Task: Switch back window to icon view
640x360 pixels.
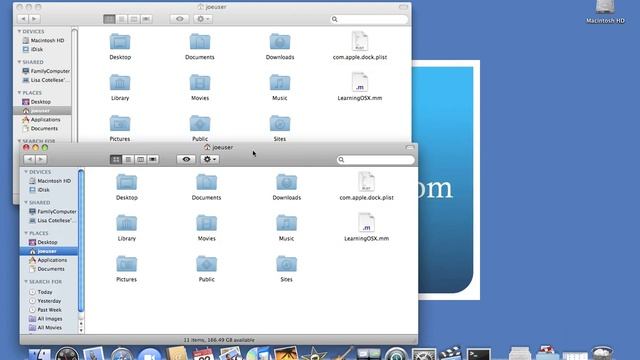Action: point(109,19)
